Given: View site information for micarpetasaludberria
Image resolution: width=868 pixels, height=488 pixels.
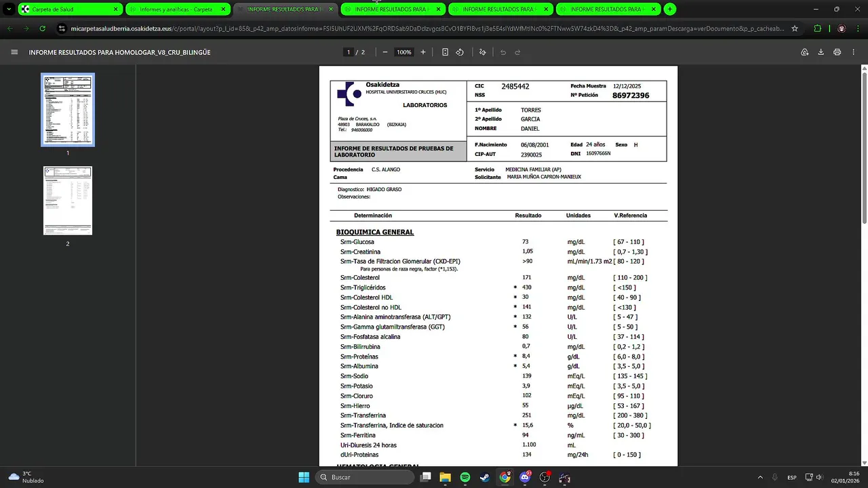Looking at the screenshot, I should (62, 28).
